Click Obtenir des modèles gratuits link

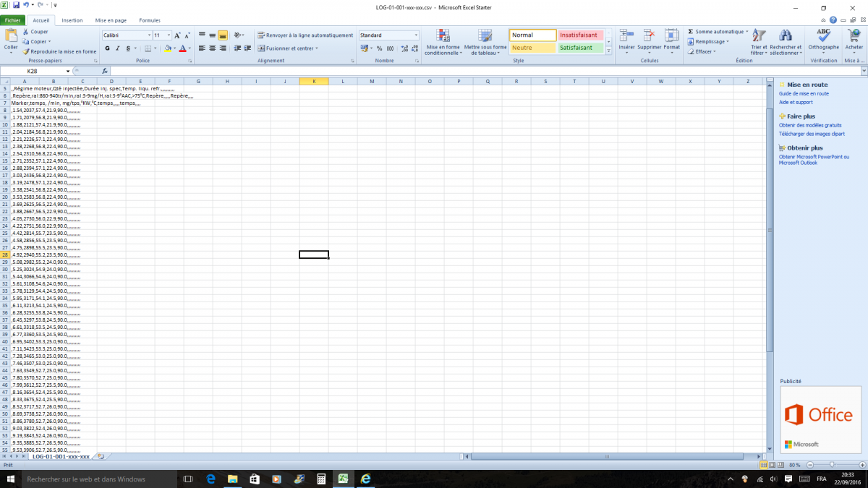[809, 125]
